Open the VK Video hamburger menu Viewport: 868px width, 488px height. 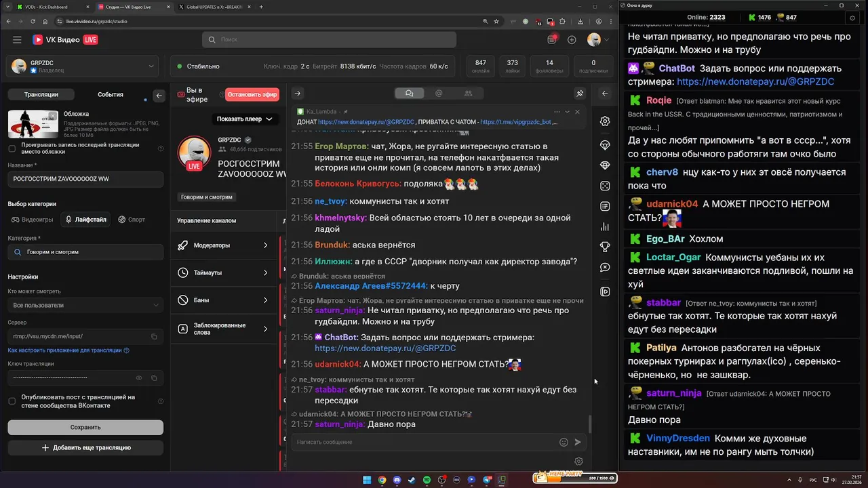tap(17, 40)
